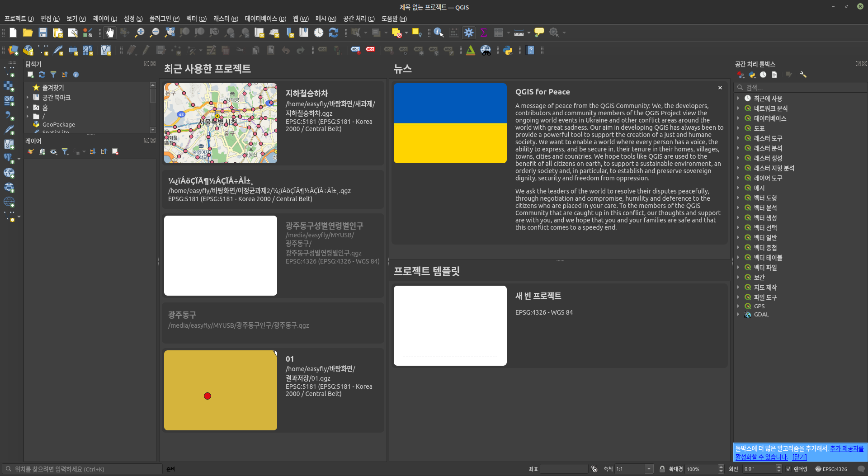Close the QGIS for Peace news item
Screen dimensions: 868x476
(720, 88)
